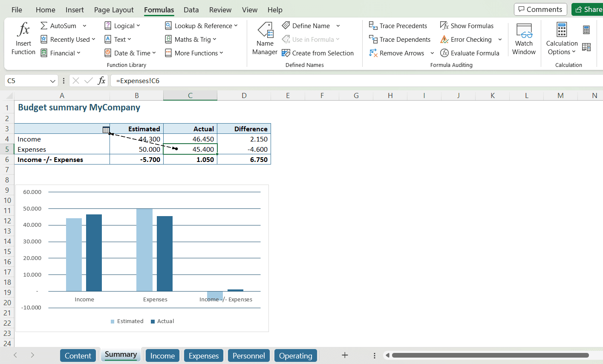Toggle Show Formulas mode
The width and height of the screenshot is (603, 364).
pos(467,26)
